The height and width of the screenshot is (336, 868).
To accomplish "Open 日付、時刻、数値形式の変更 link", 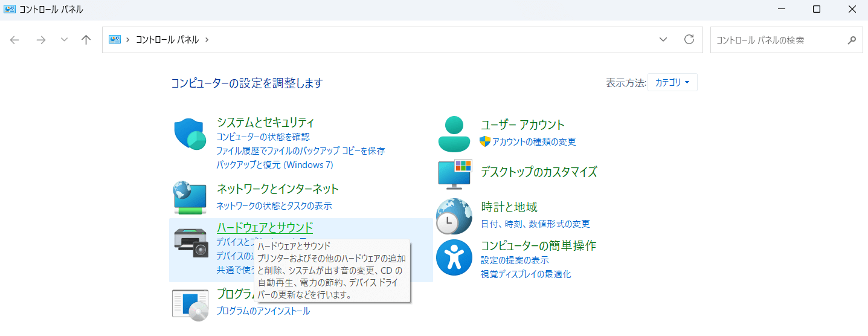I will [535, 224].
